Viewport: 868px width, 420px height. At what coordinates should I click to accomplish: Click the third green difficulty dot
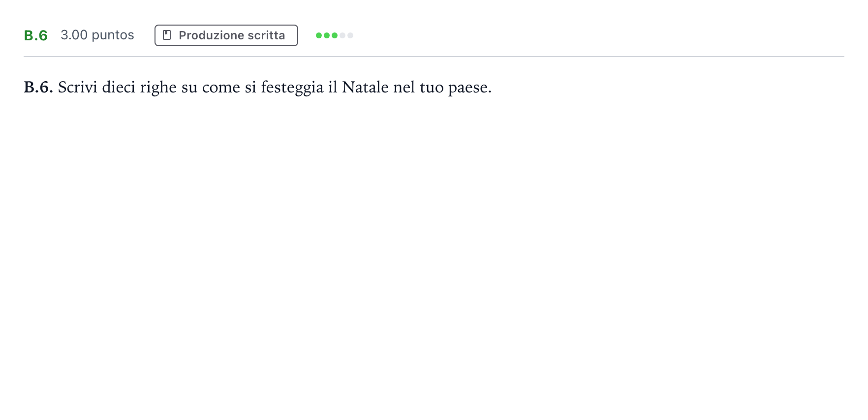coord(335,35)
